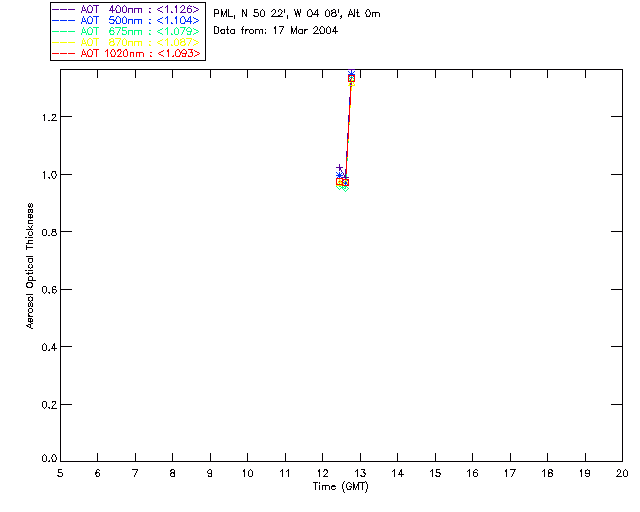Click the AOT 500nm legend entry
The width and height of the screenshot is (640, 512).
coord(127,20)
